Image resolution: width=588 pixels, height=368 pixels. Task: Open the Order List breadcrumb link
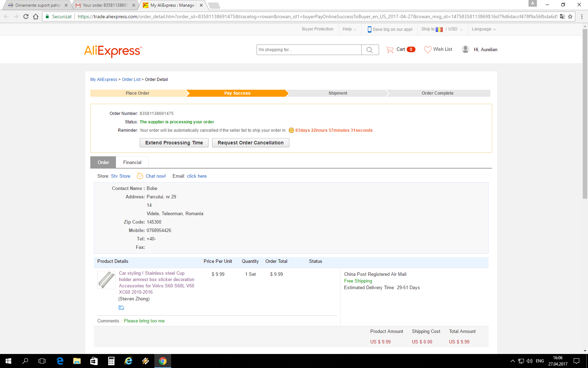(x=131, y=80)
